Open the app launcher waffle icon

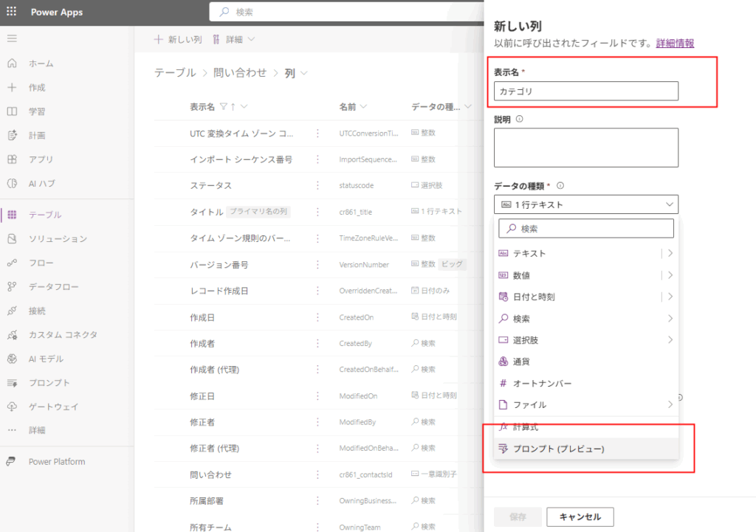(12, 12)
